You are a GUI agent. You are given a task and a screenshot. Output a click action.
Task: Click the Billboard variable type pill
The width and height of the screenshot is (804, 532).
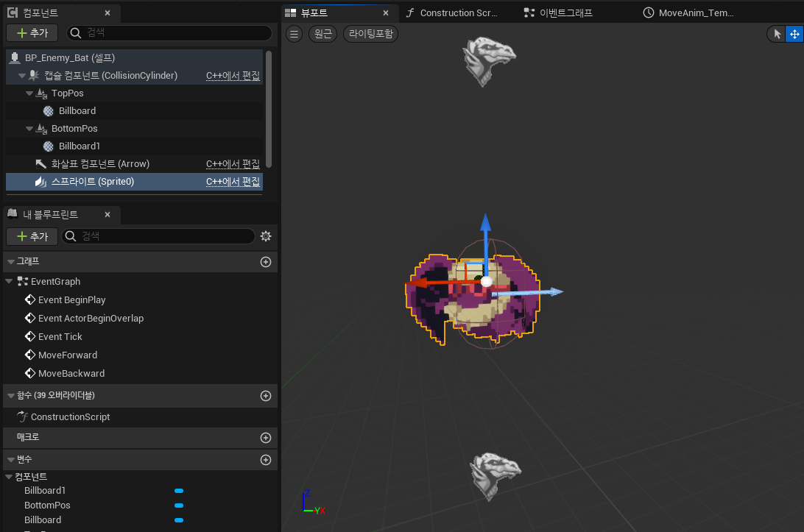[x=178, y=520]
